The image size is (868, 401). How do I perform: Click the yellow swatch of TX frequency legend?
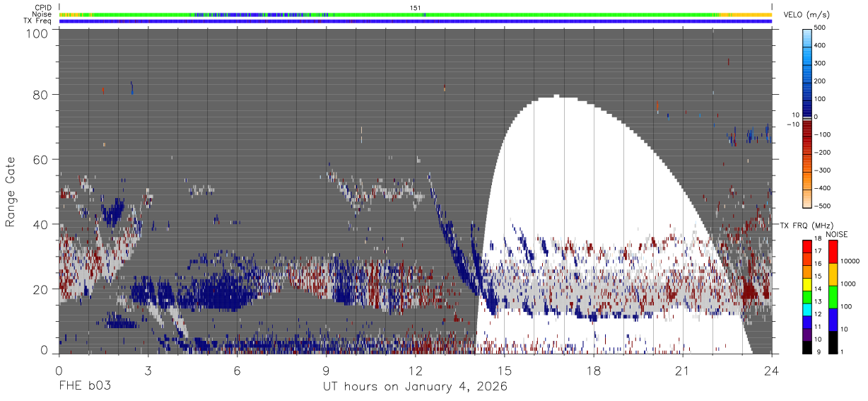(807, 283)
